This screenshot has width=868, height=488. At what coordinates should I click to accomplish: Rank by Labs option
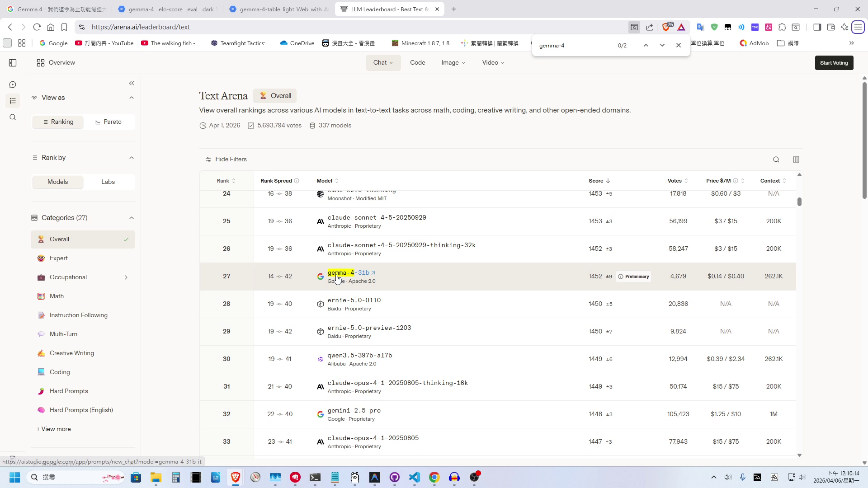tap(108, 182)
